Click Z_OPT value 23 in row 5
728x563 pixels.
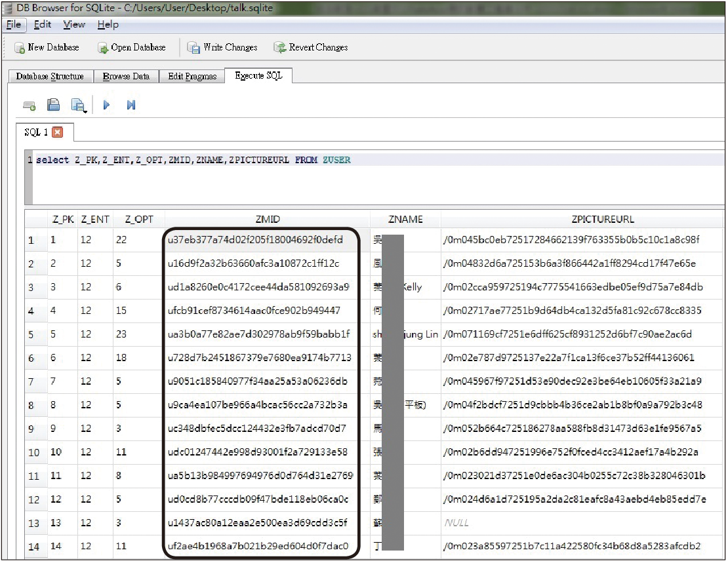coord(121,334)
